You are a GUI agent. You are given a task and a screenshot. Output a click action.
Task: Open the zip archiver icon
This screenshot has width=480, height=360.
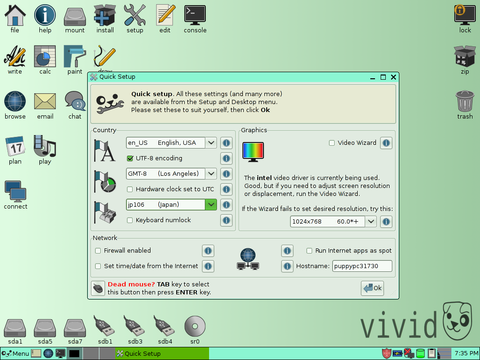(x=465, y=60)
